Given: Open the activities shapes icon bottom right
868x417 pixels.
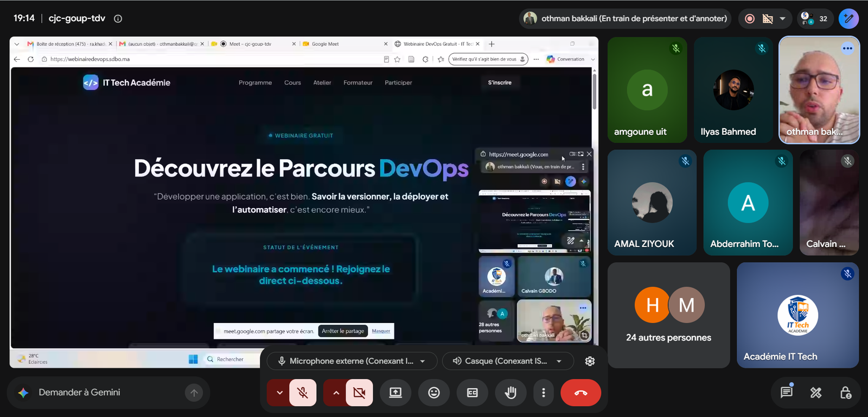Looking at the screenshot, I should tap(816, 393).
